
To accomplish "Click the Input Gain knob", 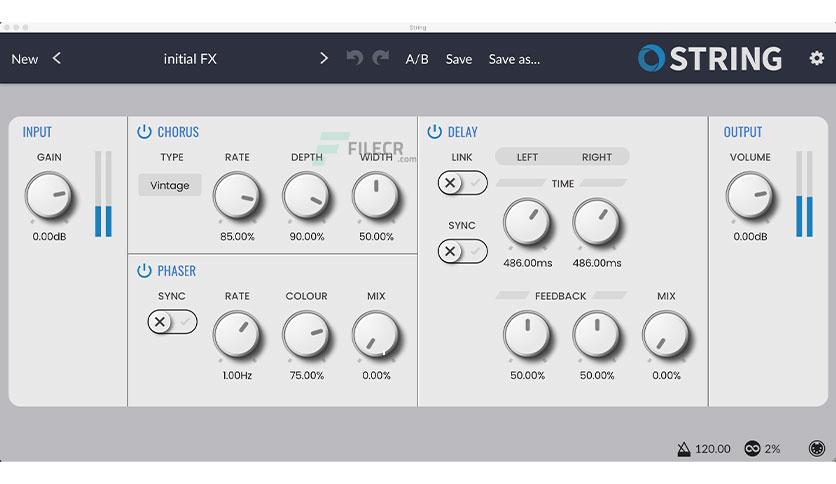I will tap(49, 196).
